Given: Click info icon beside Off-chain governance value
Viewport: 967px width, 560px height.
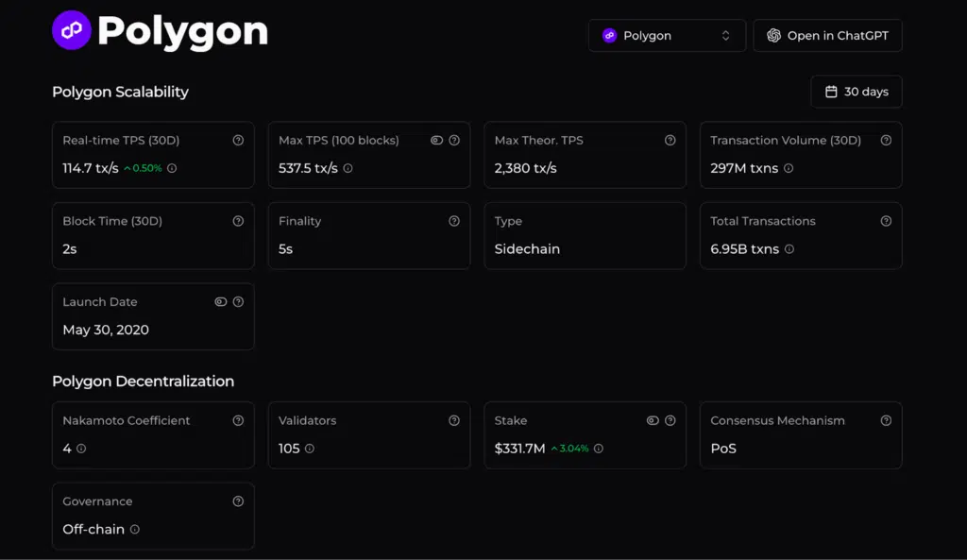Looking at the screenshot, I should point(135,530).
